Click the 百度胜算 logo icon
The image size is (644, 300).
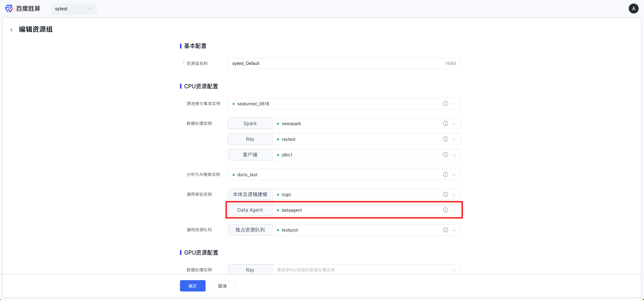(x=9, y=9)
